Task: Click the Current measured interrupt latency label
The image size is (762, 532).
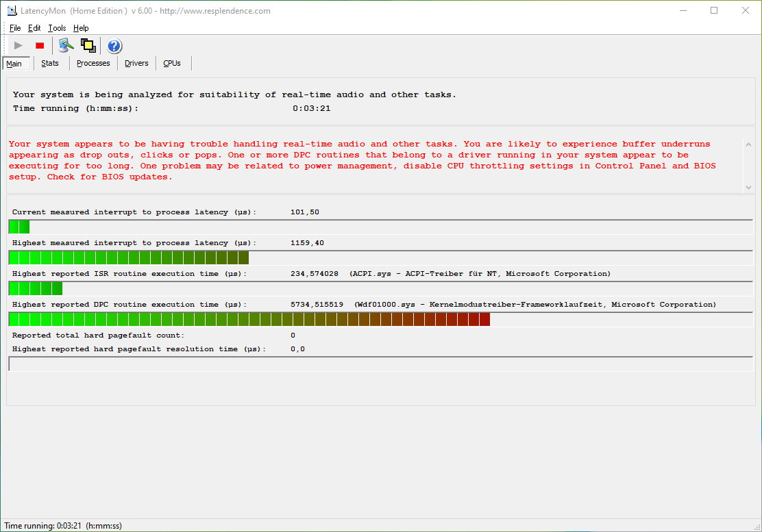Action: [x=134, y=212]
